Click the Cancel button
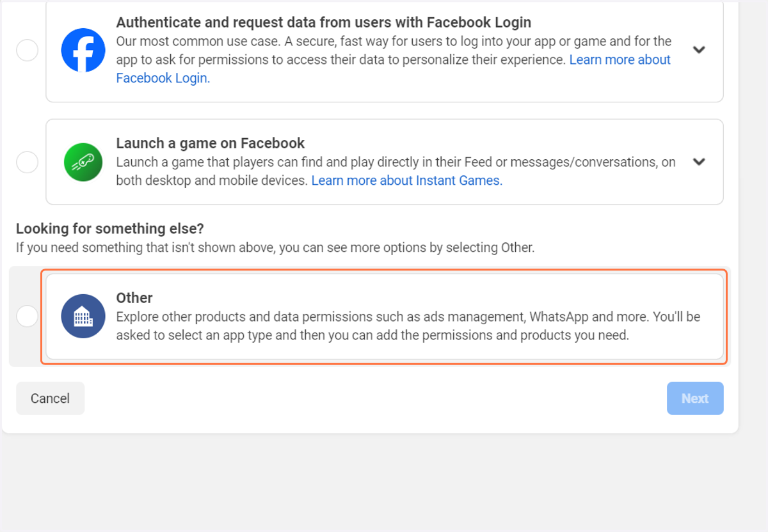768x532 pixels. [50, 398]
